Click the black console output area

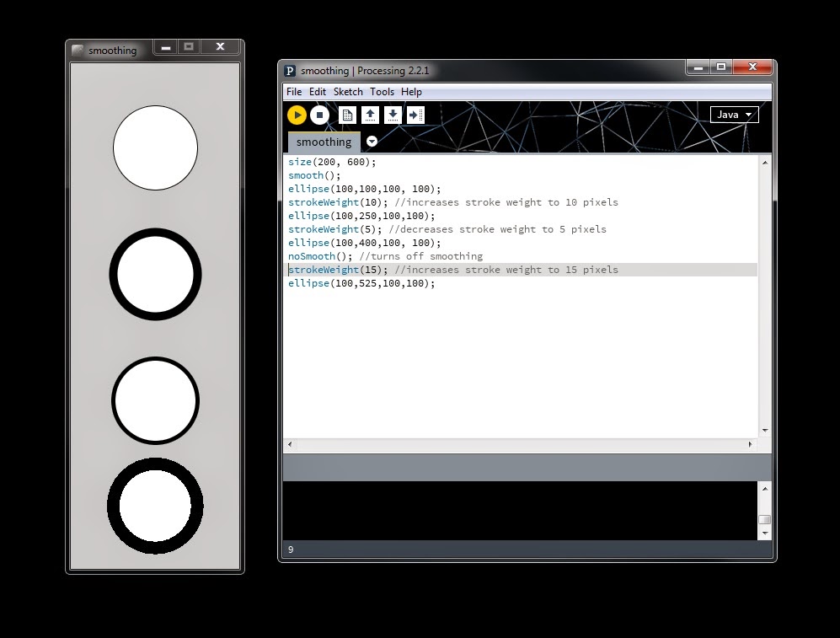(x=520, y=511)
